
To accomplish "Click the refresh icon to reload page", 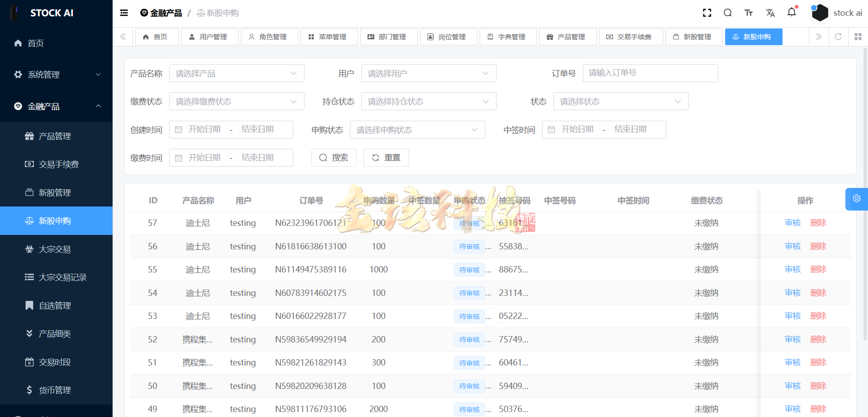I will pos(839,37).
